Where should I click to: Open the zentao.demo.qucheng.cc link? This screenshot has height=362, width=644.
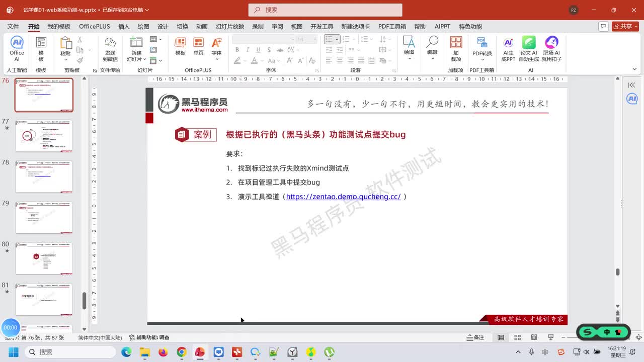pyautogui.click(x=343, y=197)
